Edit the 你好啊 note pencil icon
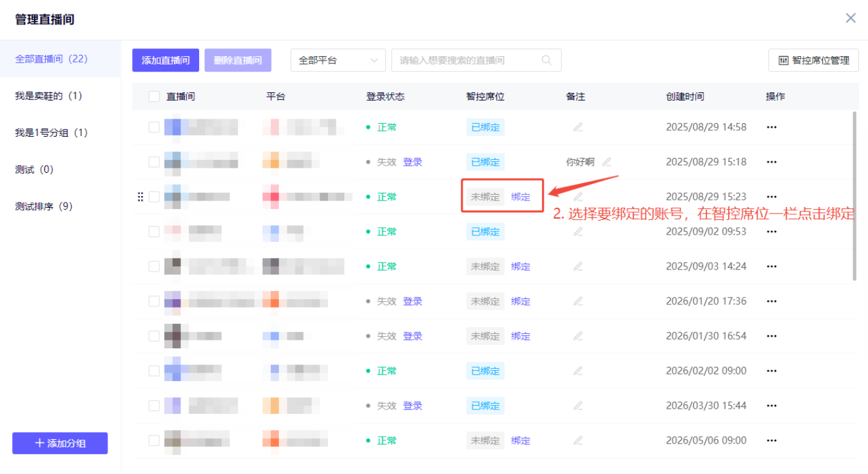This screenshot has width=868, height=474. 606,162
